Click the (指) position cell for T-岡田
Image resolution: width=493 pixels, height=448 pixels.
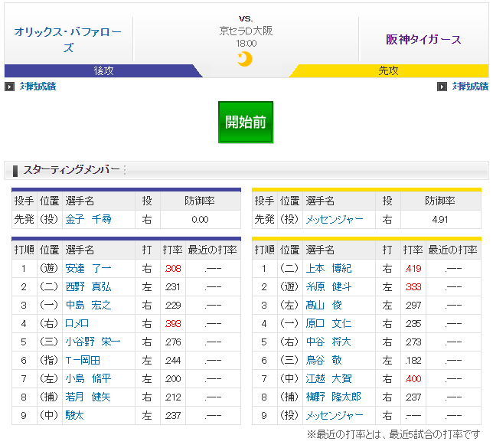[49, 360]
